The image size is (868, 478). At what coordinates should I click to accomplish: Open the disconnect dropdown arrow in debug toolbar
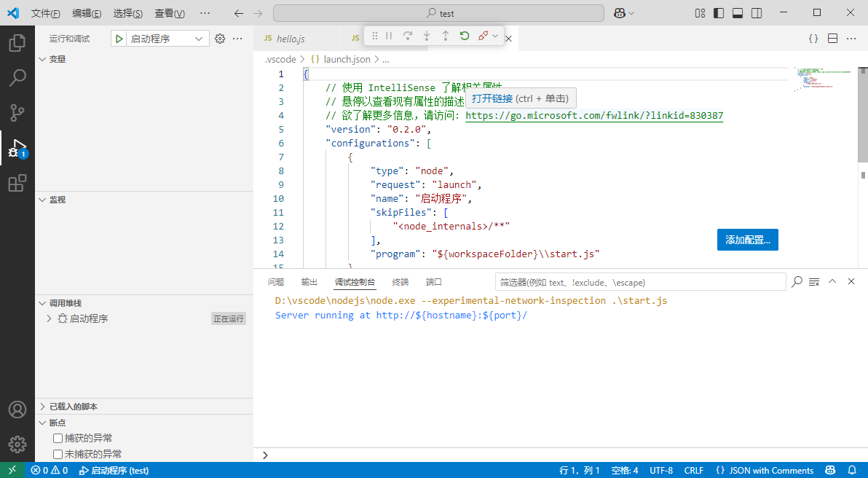(495, 36)
